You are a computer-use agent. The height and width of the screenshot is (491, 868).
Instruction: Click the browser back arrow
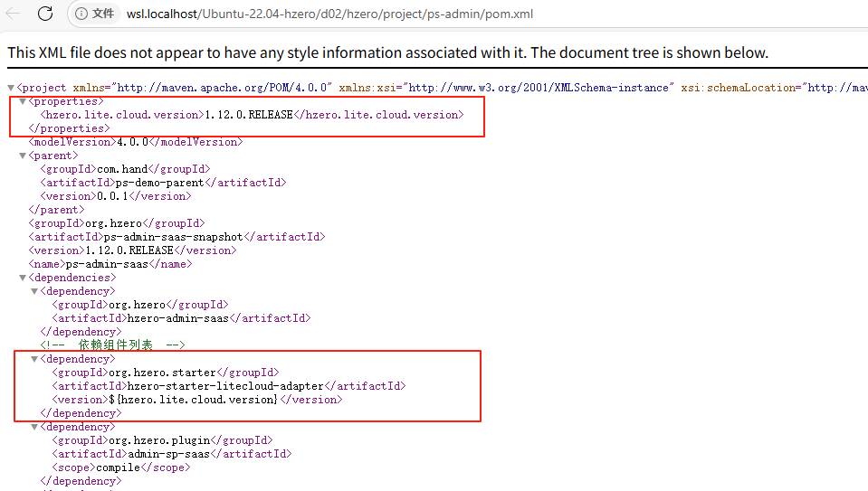coord(13,14)
